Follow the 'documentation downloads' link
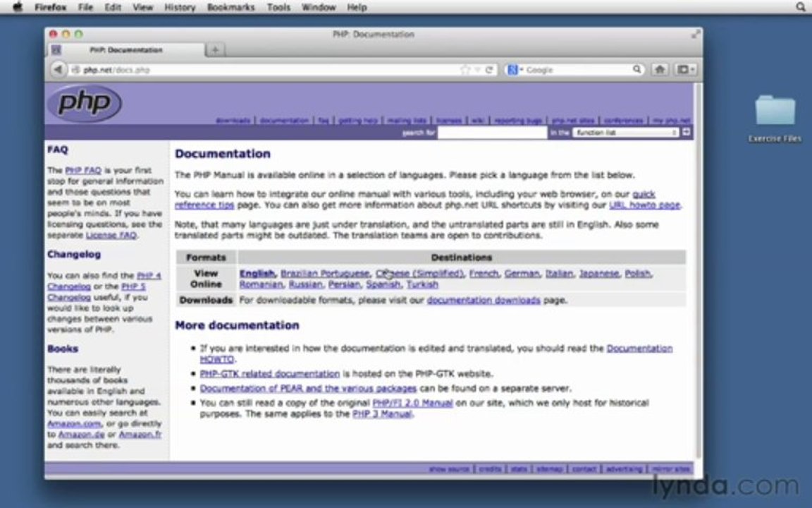 point(483,300)
